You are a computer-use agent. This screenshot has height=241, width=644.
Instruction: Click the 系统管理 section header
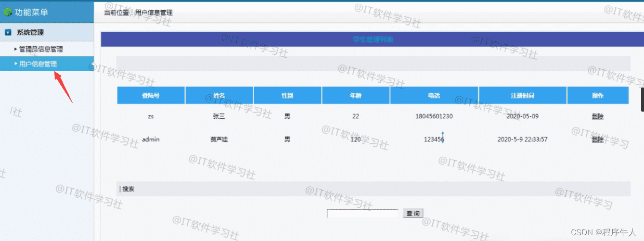pyautogui.click(x=47, y=32)
